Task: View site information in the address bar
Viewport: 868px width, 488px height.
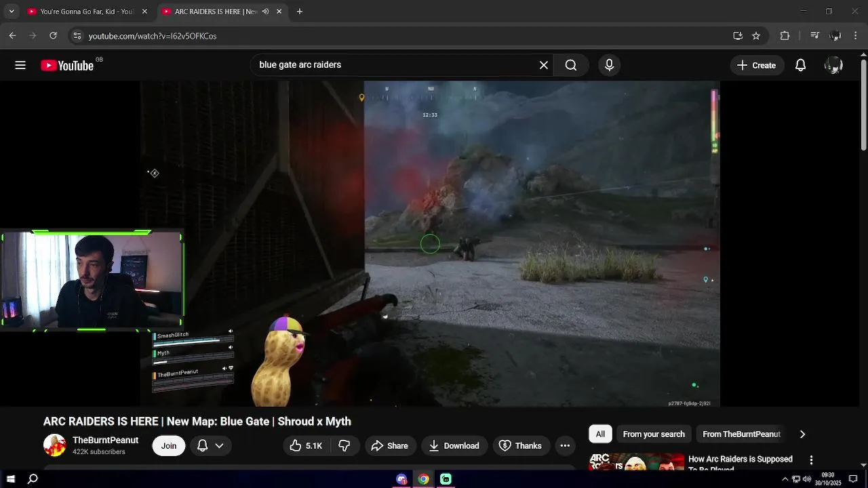Action: (x=77, y=36)
